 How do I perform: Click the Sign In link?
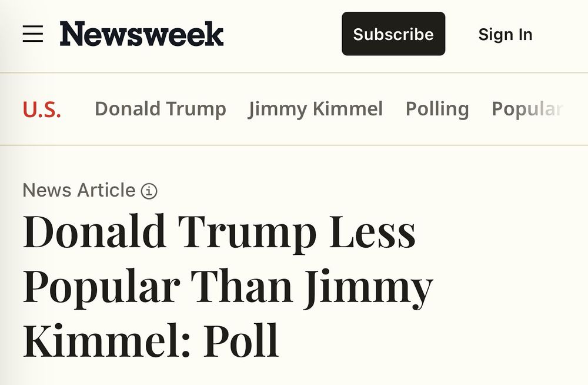click(505, 34)
